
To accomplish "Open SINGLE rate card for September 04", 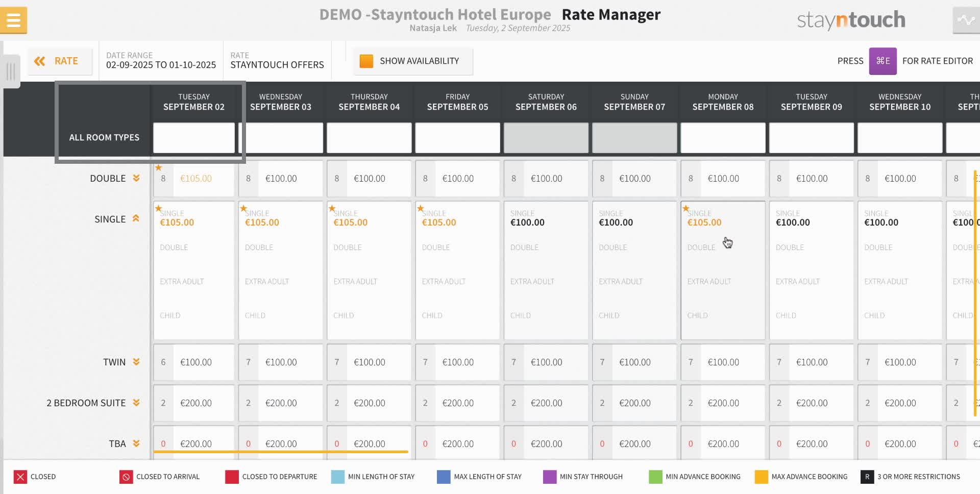I will click(x=369, y=270).
